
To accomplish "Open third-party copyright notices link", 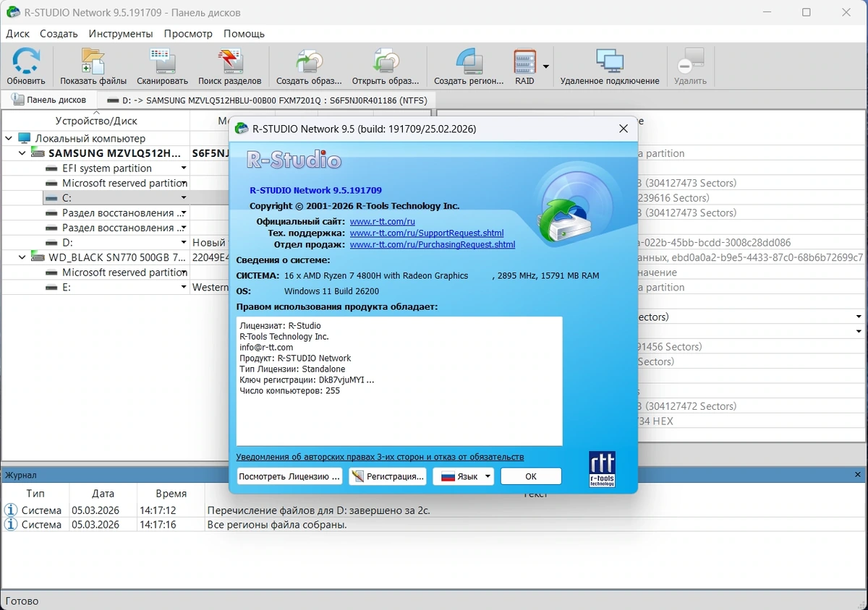I will (x=380, y=457).
